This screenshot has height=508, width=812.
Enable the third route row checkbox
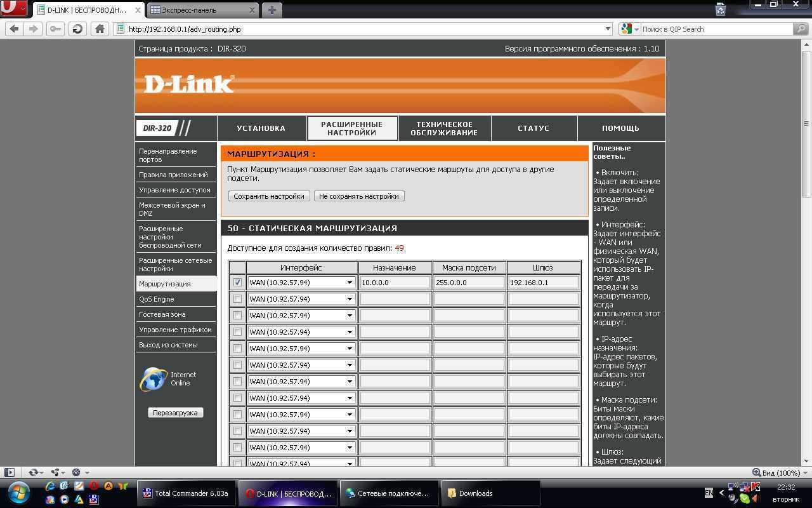(237, 316)
